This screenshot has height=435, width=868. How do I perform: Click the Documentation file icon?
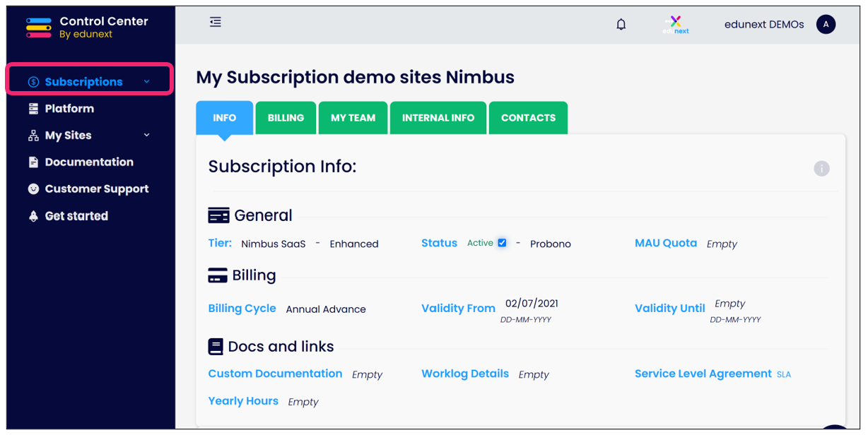(33, 162)
